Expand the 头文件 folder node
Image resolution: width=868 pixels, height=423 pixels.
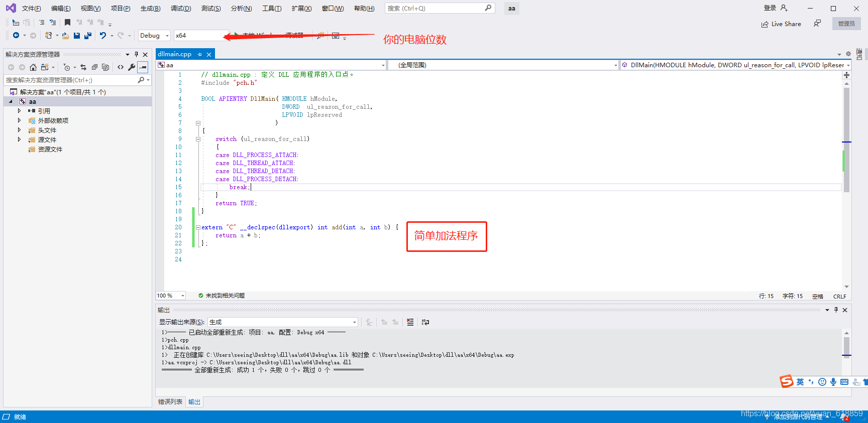pyautogui.click(x=20, y=130)
